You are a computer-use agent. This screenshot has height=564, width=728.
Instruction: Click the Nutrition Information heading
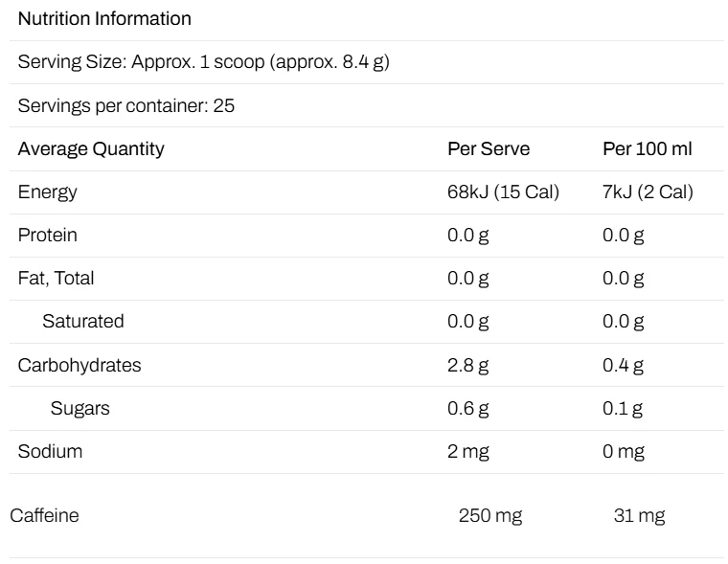point(104,19)
